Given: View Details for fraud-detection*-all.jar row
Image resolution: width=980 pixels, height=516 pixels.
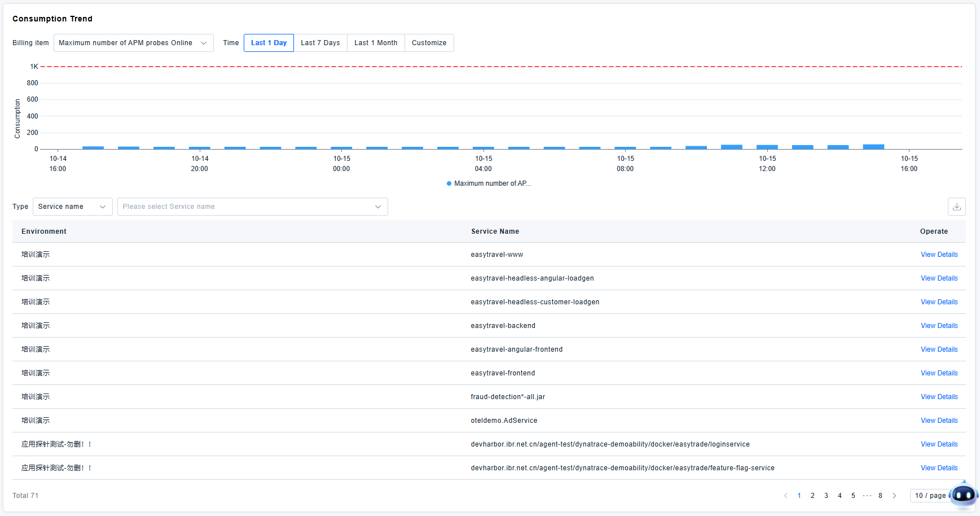Looking at the screenshot, I should [x=939, y=397].
